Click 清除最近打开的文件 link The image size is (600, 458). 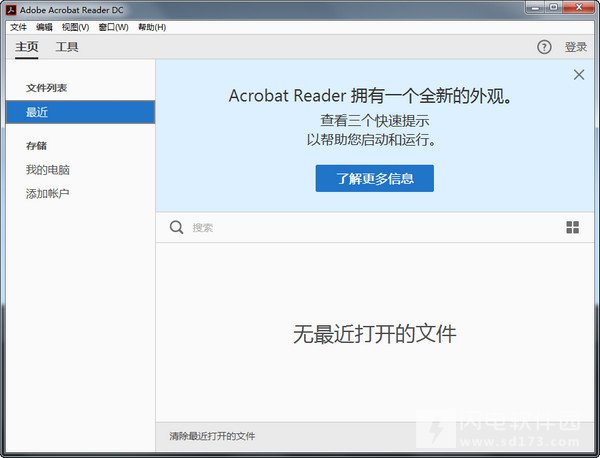click(x=212, y=436)
